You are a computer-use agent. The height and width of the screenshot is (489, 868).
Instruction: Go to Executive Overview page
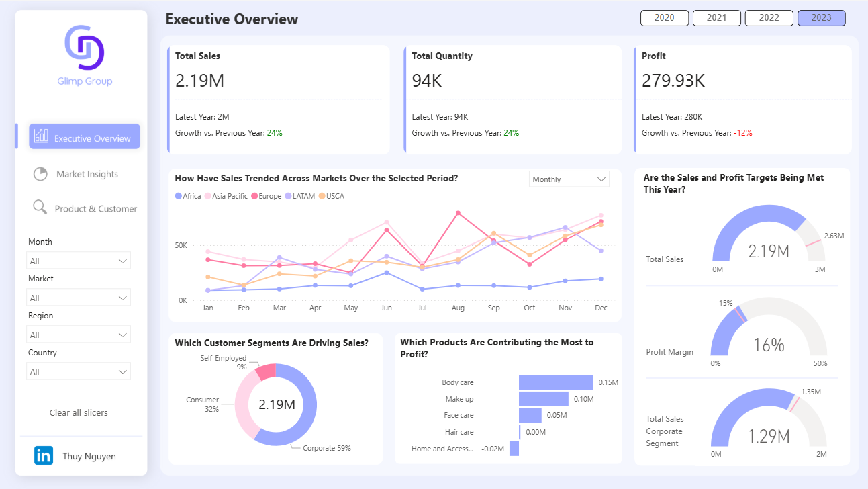click(x=85, y=136)
